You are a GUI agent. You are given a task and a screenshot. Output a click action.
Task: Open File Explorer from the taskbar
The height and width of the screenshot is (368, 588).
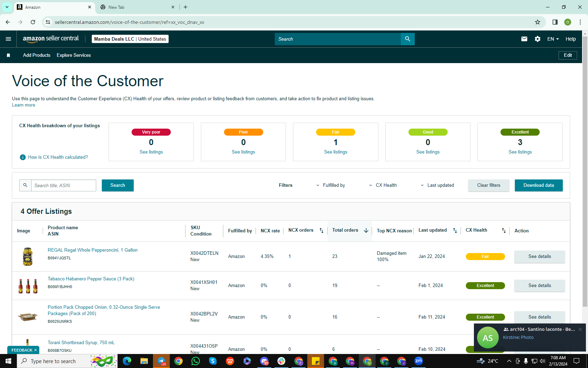pos(144,361)
